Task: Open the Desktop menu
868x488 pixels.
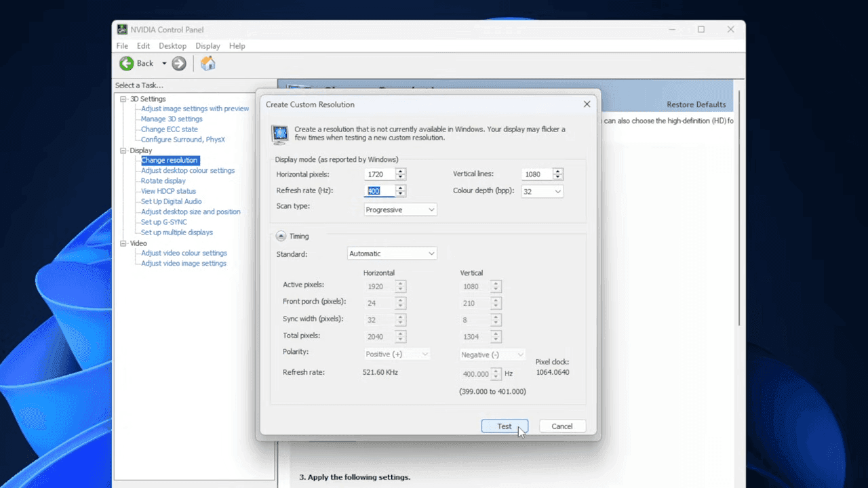Action: (172, 46)
